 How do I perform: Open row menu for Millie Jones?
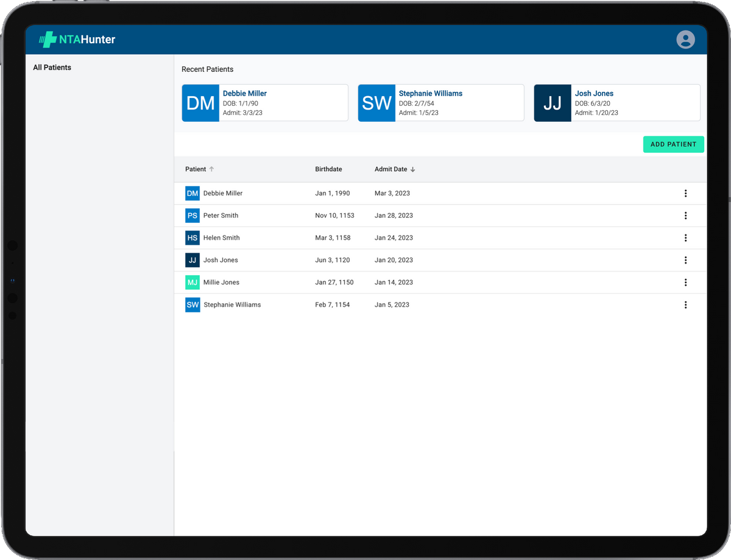pos(685,282)
